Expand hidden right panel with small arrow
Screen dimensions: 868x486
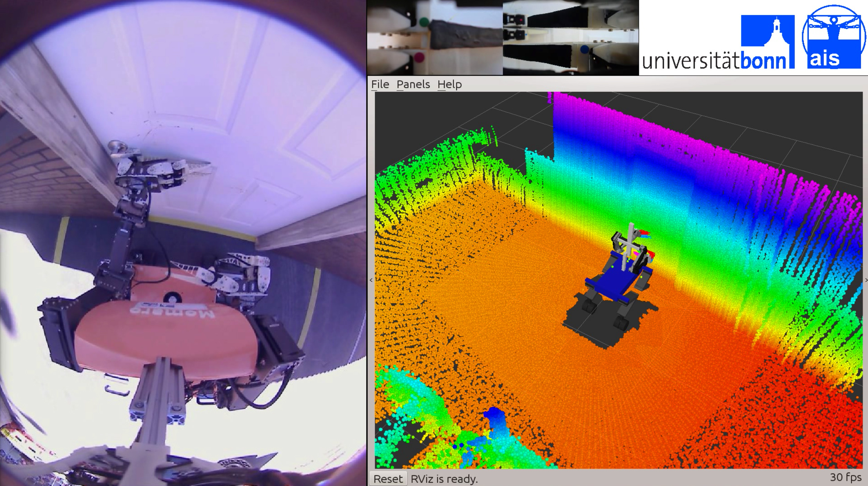866,280
